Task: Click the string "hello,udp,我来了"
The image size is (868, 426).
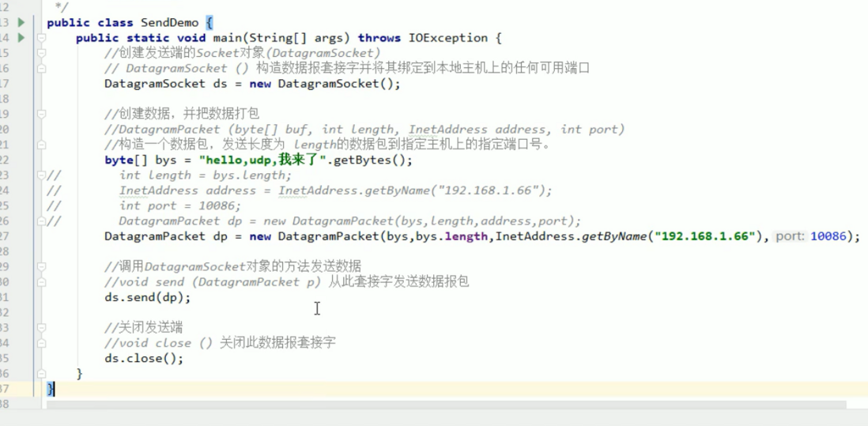Action: coord(264,160)
